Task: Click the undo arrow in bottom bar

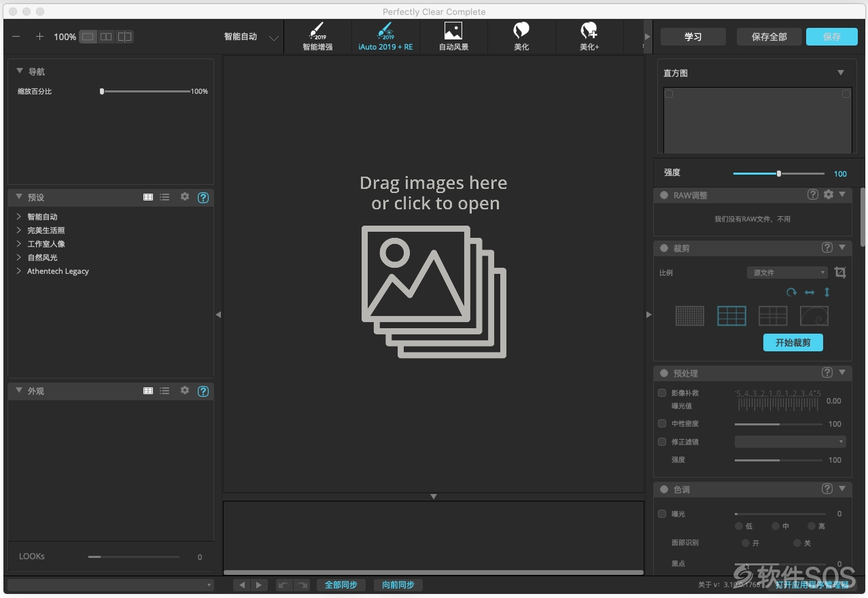Action: (284, 585)
